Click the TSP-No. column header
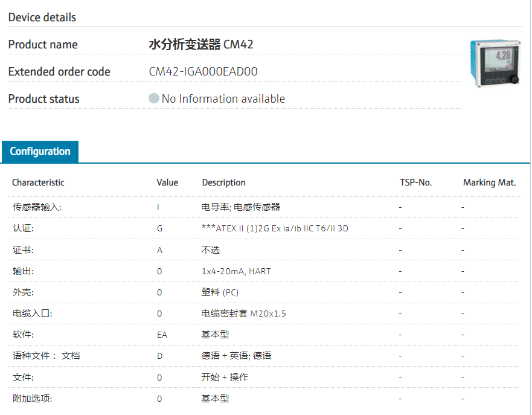Viewport: 532px width, 415px height. pyautogui.click(x=415, y=182)
